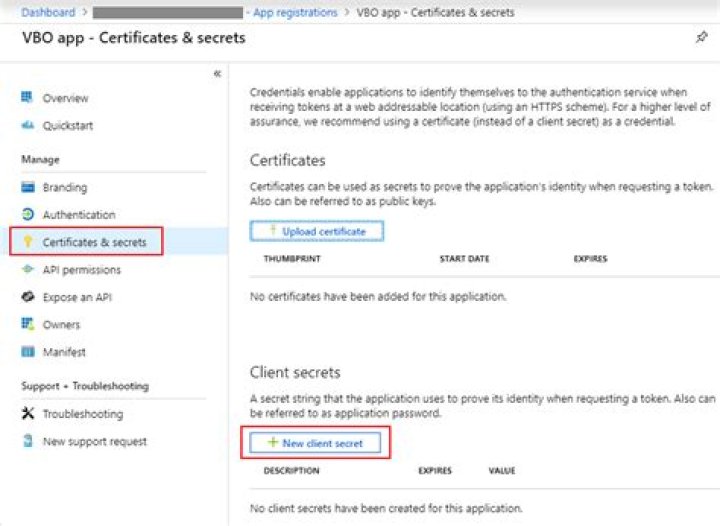The width and height of the screenshot is (720, 526).
Task: Click the Overview icon in sidebar
Action: tap(28, 98)
